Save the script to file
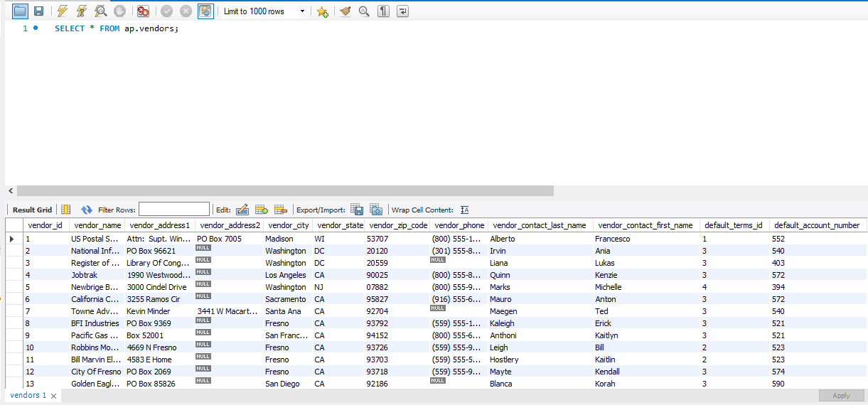 [38, 11]
